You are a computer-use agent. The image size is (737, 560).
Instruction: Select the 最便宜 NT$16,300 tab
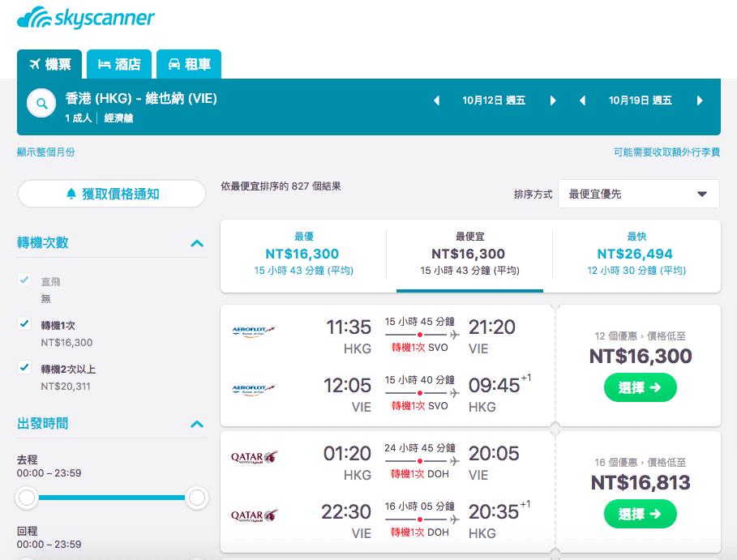469,254
